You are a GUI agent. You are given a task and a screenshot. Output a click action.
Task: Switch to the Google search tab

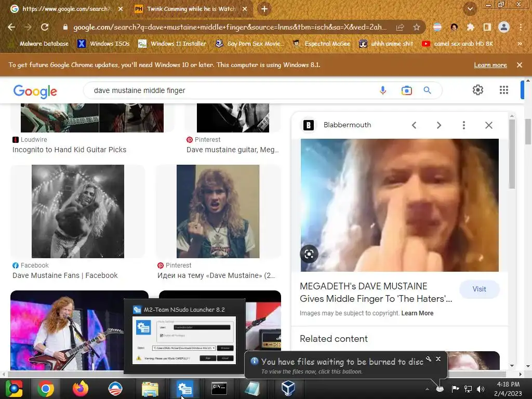pos(66,9)
